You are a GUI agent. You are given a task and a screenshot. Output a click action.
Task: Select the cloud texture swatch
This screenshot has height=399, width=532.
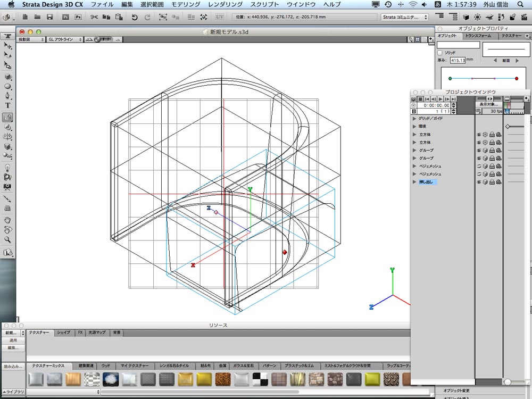pyautogui.click(x=111, y=379)
